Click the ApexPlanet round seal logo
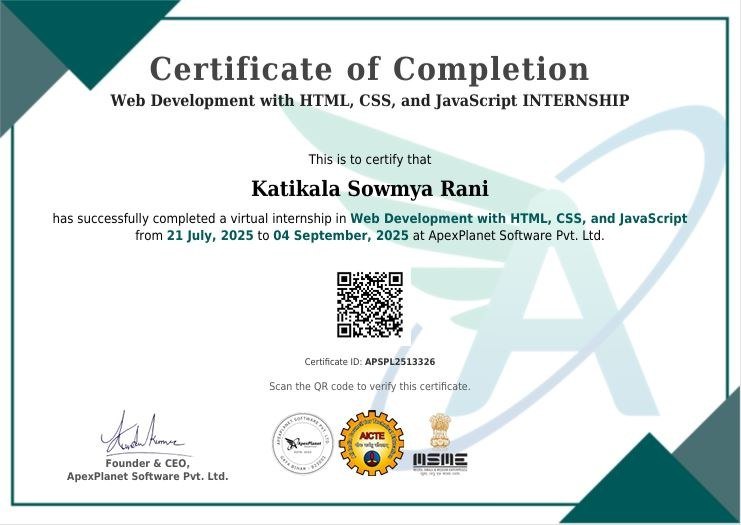The image size is (741, 525). (303, 443)
